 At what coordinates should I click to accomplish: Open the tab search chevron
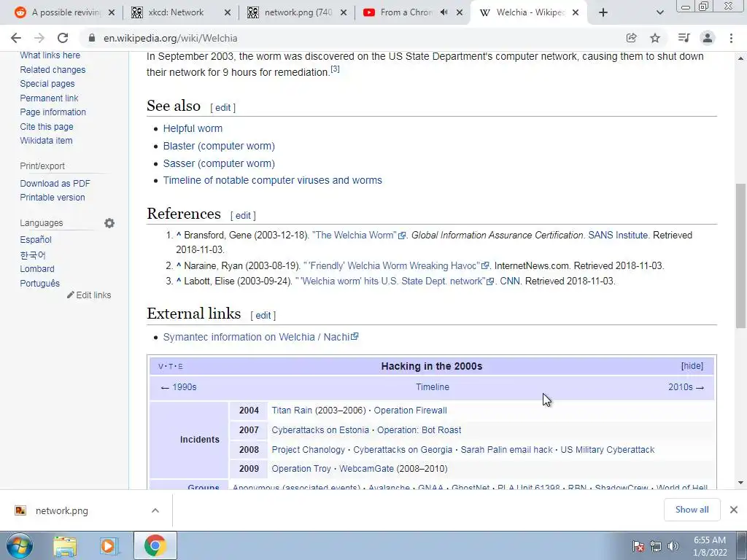(659, 12)
